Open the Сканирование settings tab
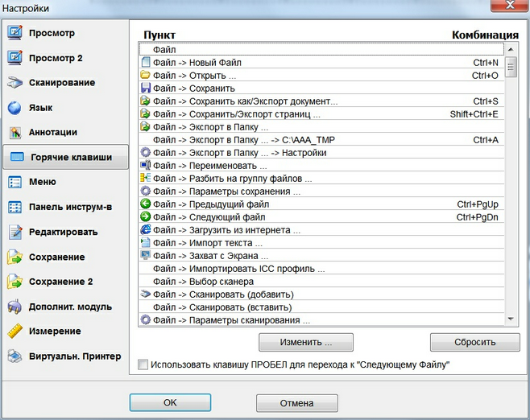Screen dimensions: 530x420 point(65,83)
